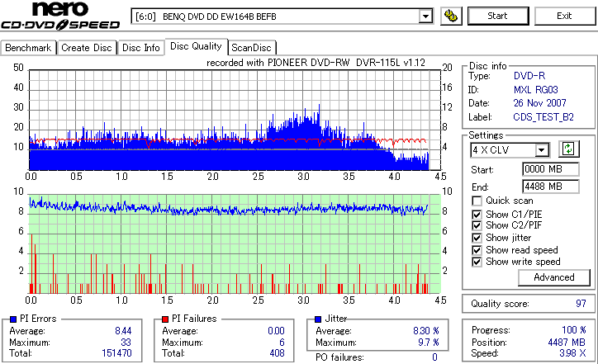598x364 pixels.
Task: Click the PI Failures jitter lower graph
Action: click(x=235, y=244)
